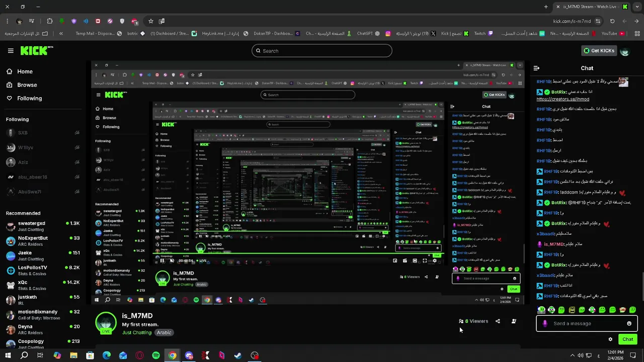Click the green KICK logo
644x362 pixels.
(x=37, y=50)
